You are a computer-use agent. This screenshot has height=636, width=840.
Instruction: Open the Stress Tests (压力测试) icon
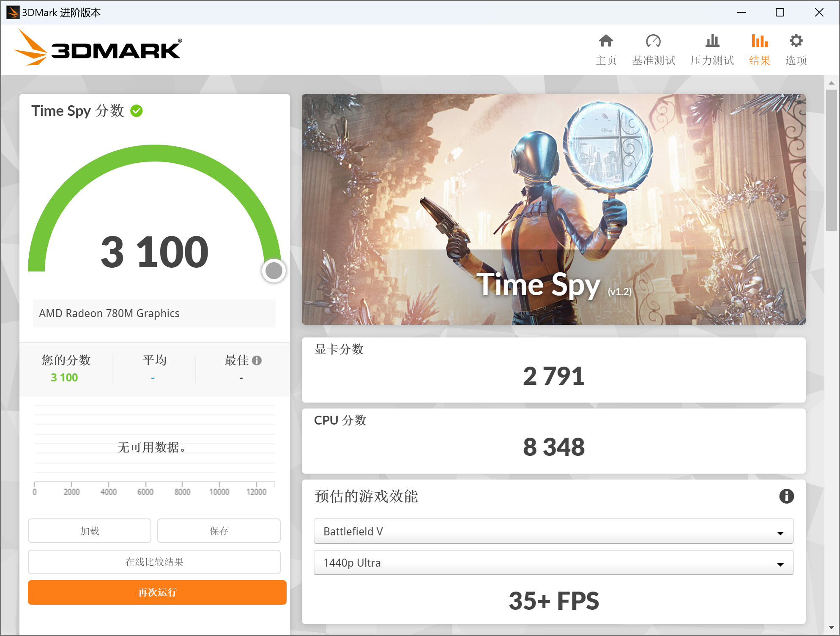[712, 41]
